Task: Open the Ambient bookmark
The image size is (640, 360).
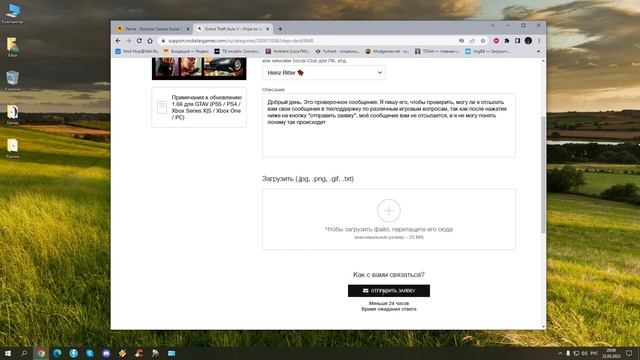Action: (x=287, y=51)
